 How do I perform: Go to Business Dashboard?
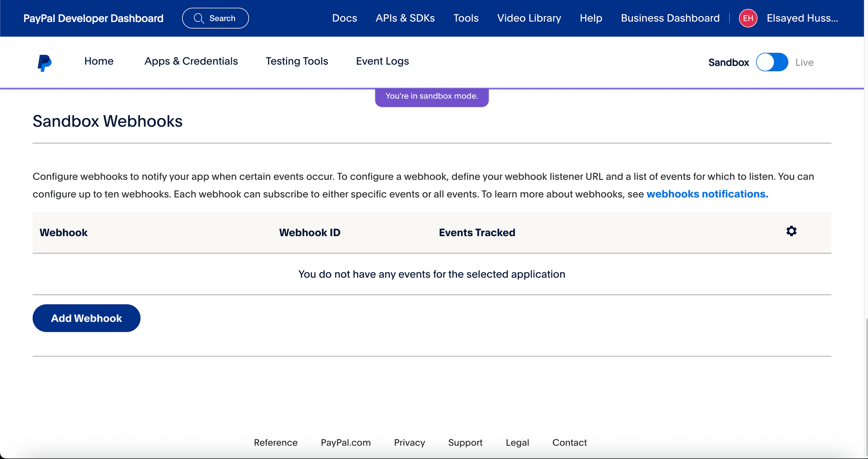pos(670,18)
